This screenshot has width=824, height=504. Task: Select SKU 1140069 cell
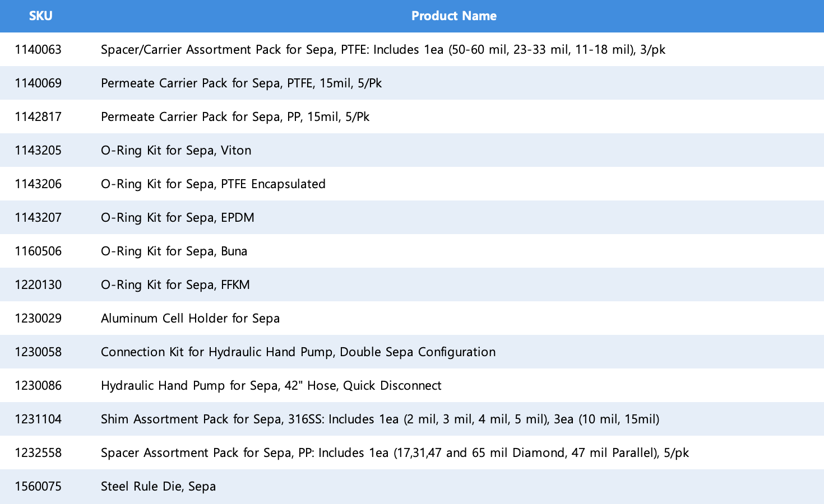tap(38, 83)
